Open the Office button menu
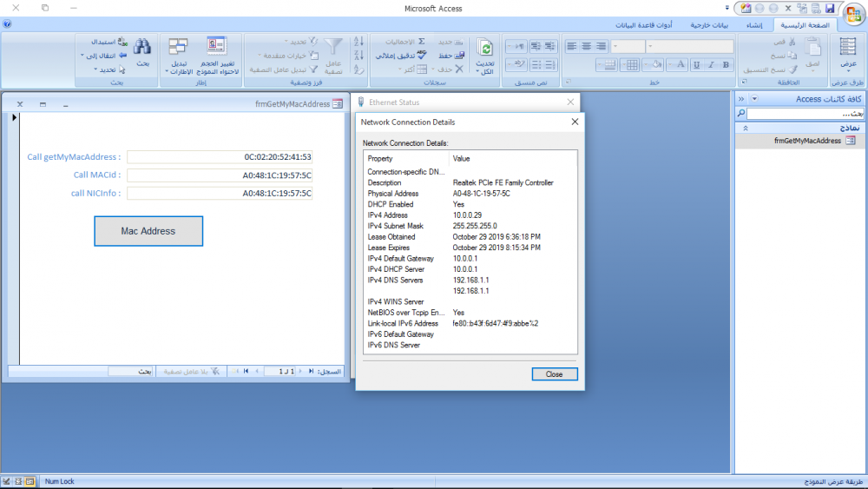 point(853,13)
